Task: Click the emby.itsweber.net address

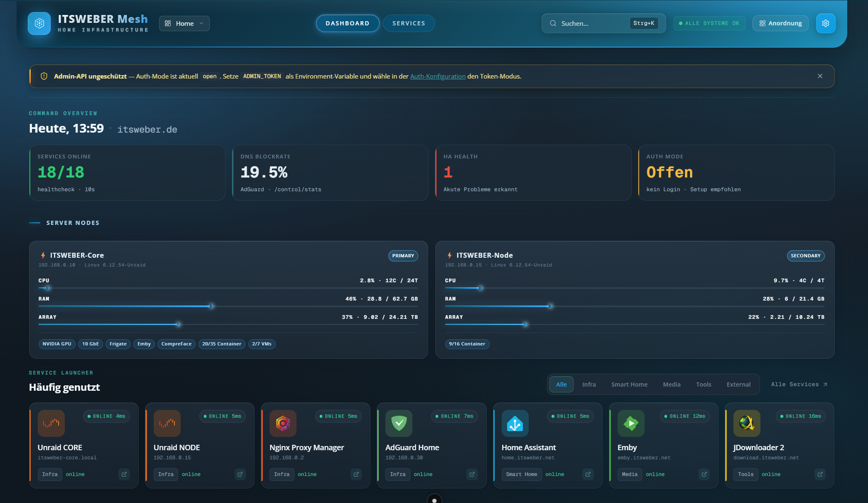Action: coord(644,458)
